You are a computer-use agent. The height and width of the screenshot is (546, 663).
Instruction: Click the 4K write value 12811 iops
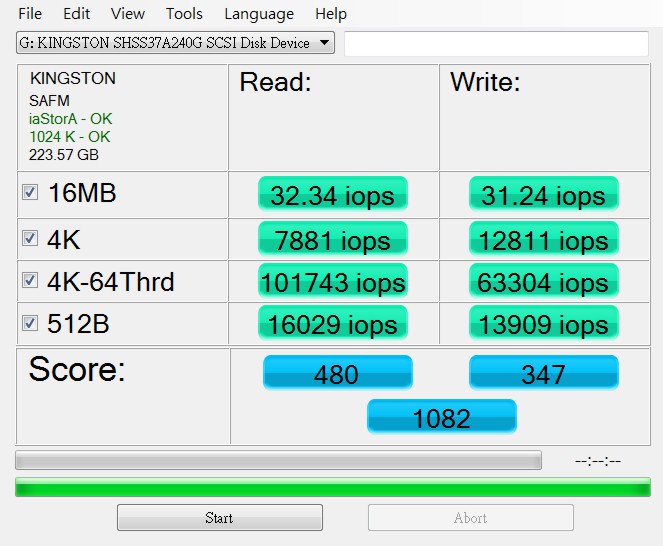pos(544,239)
